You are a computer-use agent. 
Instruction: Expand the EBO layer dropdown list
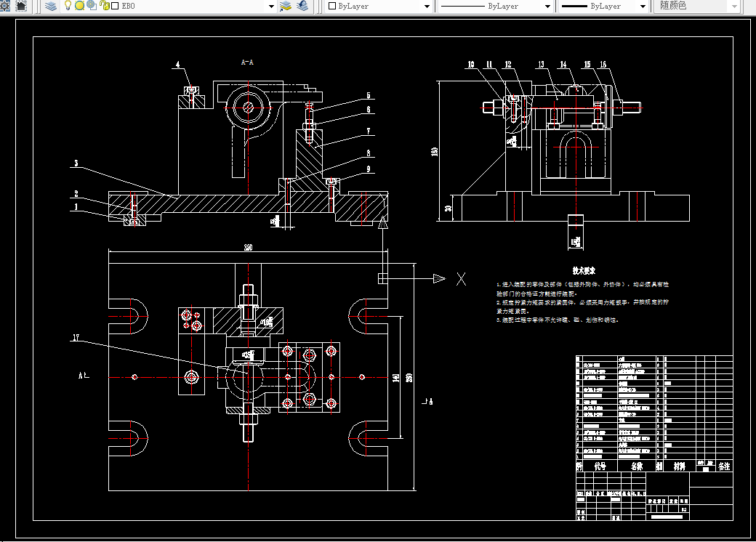point(271,7)
